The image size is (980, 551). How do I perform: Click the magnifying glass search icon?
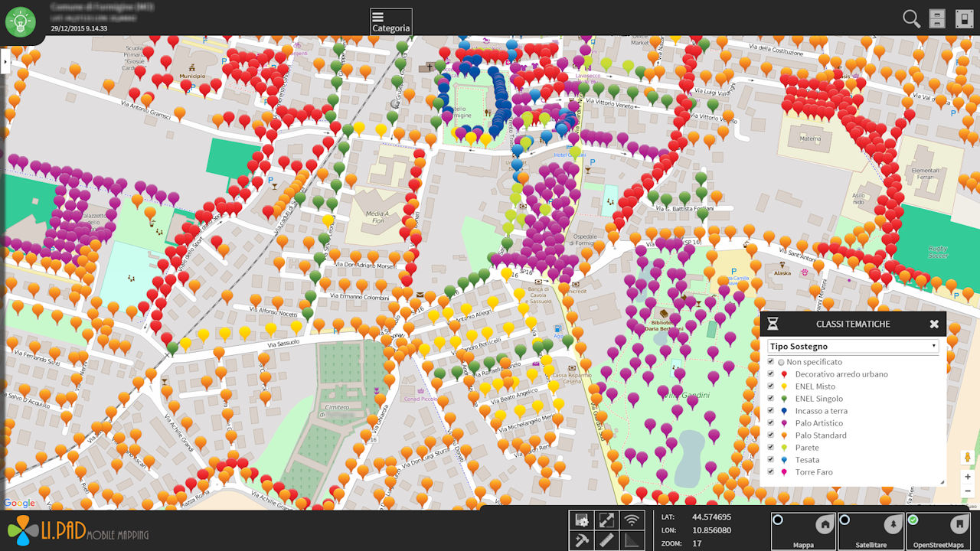point(911,19)
